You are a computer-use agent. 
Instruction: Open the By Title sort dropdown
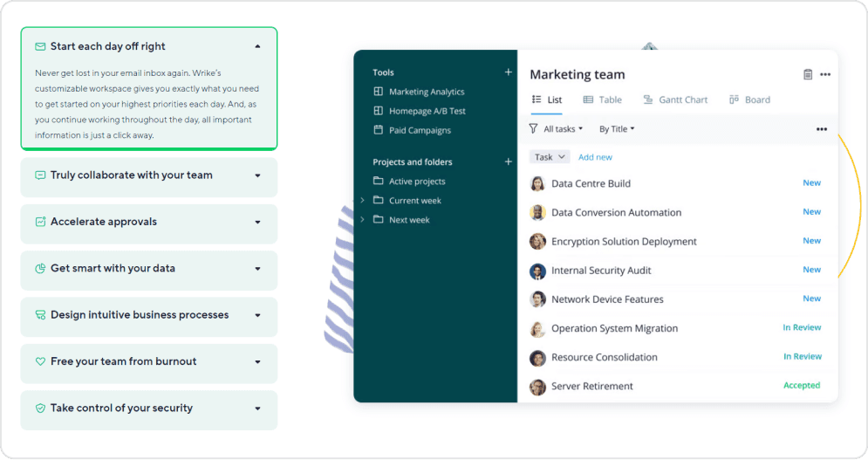[x=617, y=129]
